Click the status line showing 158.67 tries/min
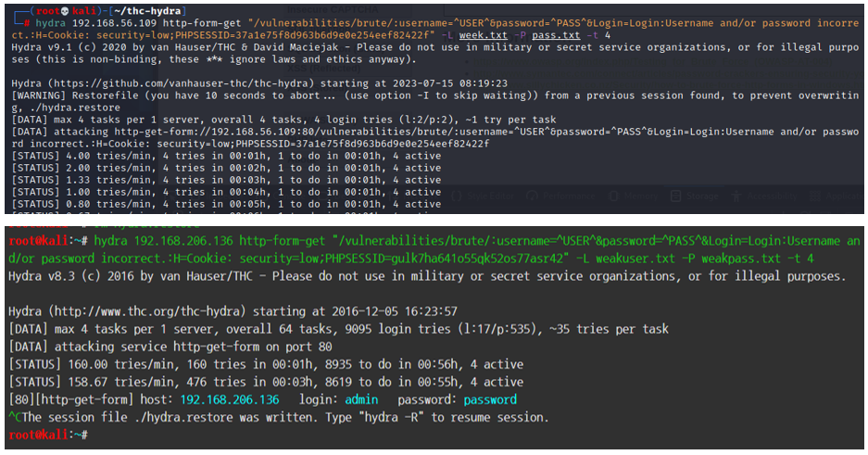The image size is (868, 455). coord(266,382)
